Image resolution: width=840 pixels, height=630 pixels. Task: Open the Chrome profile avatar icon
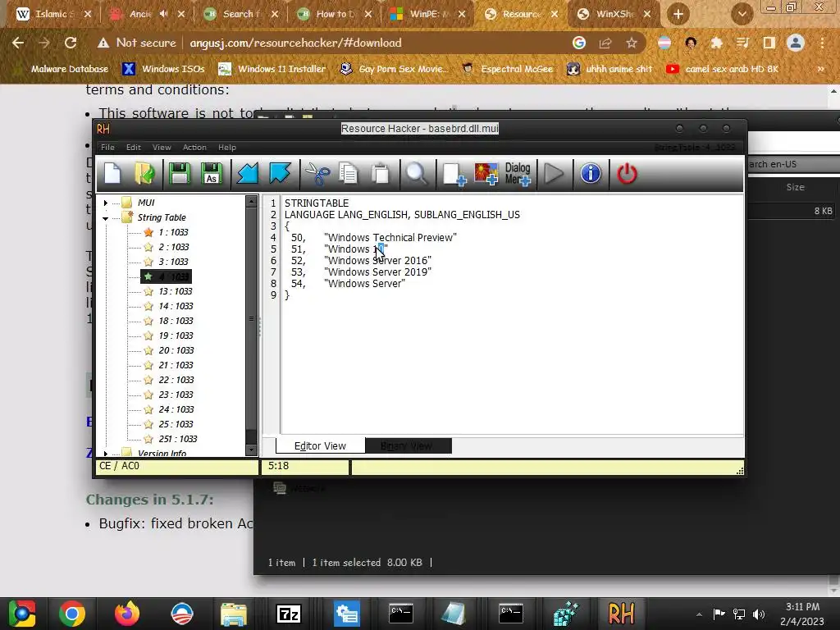(x=796, y=43)
